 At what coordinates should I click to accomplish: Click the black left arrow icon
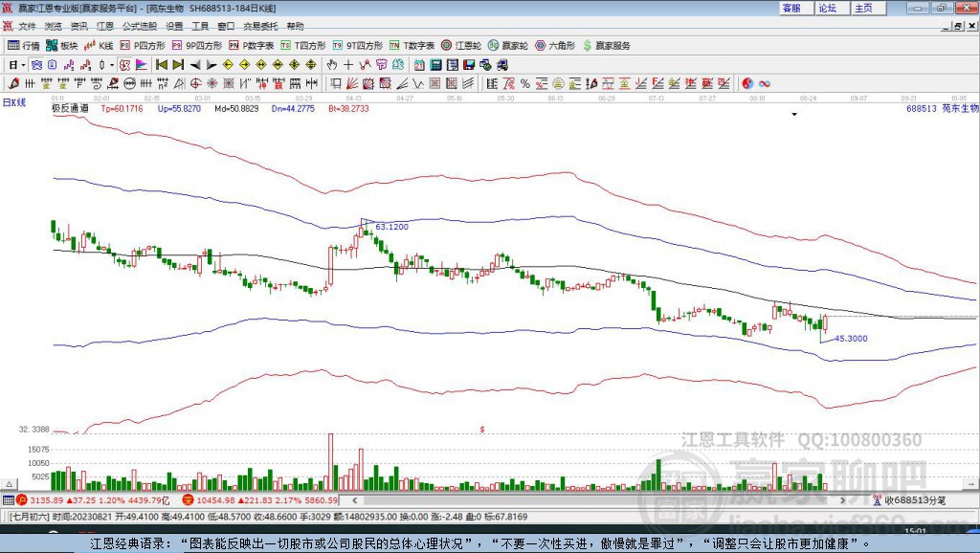(x=195, y=65)
